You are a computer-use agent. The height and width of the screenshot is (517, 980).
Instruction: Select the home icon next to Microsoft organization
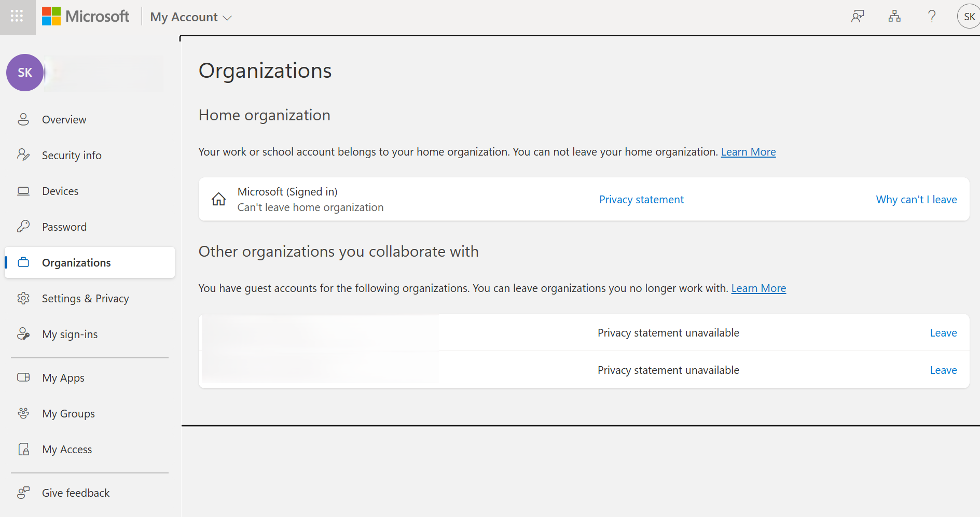click(218, 199)
